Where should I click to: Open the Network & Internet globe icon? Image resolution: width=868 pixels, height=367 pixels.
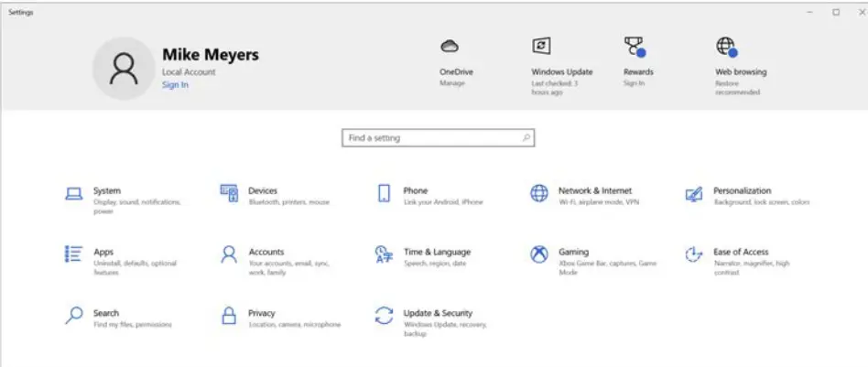pyautogui.click(x=539, y=194)
